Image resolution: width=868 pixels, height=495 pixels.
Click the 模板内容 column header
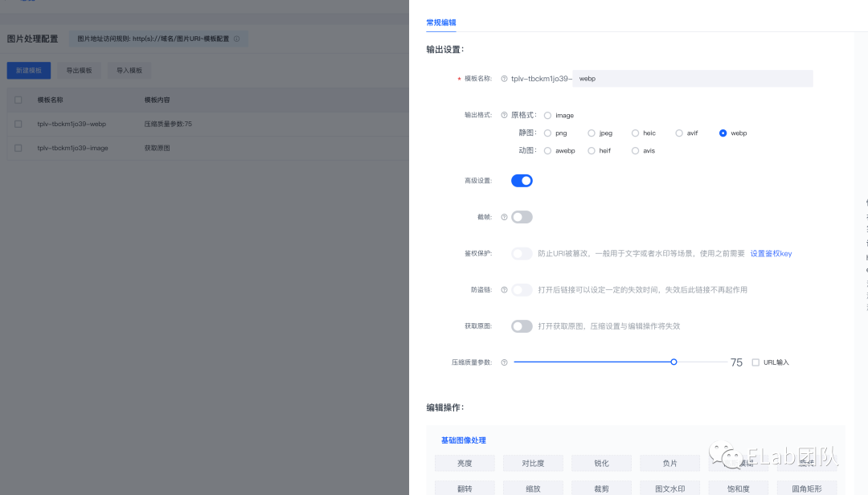point(157,100)
